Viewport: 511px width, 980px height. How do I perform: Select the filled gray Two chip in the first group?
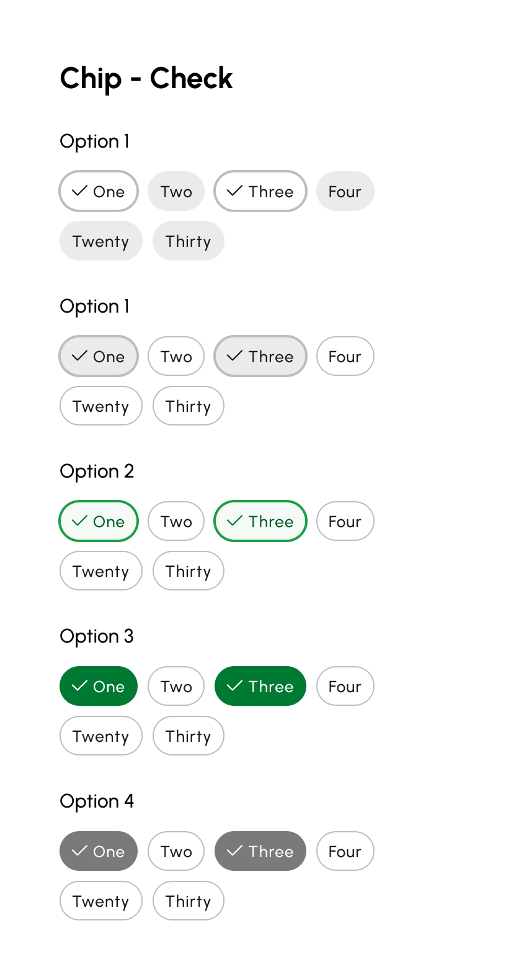[x=176, y=192]
